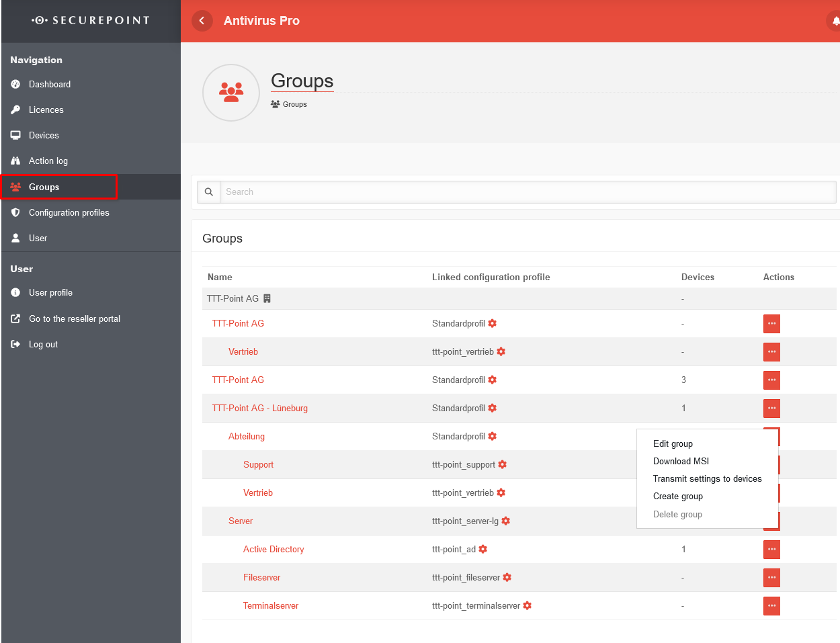Click into the Search input field
Image resolution: width=840 pixels, height=643 pixels.
pos(528,192)
